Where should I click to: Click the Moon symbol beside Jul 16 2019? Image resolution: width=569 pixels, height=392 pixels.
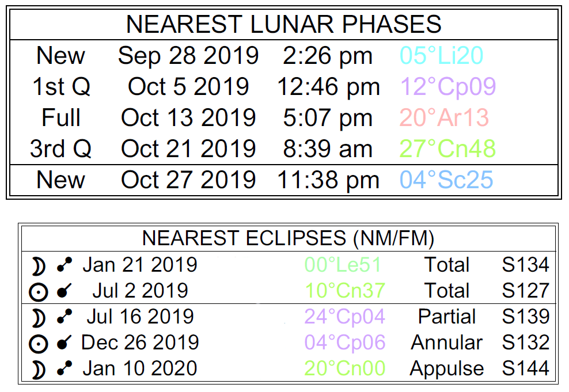[x=38, y=317]
